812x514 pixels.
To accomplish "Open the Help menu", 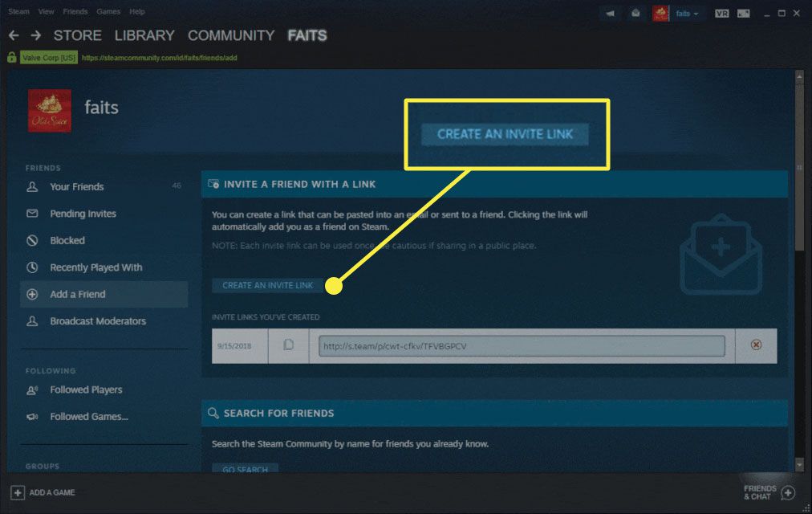I will pyautogui.click(x=137, y=11).
